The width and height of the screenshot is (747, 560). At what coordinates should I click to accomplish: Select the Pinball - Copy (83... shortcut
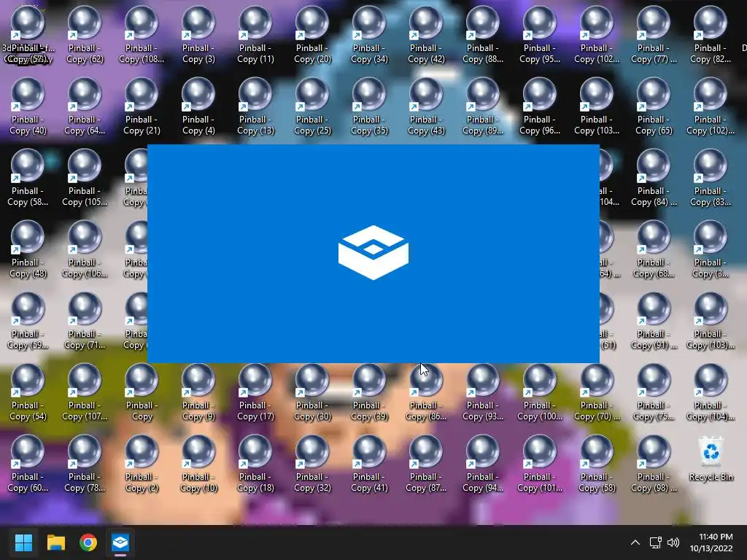(x=711, y=178)
